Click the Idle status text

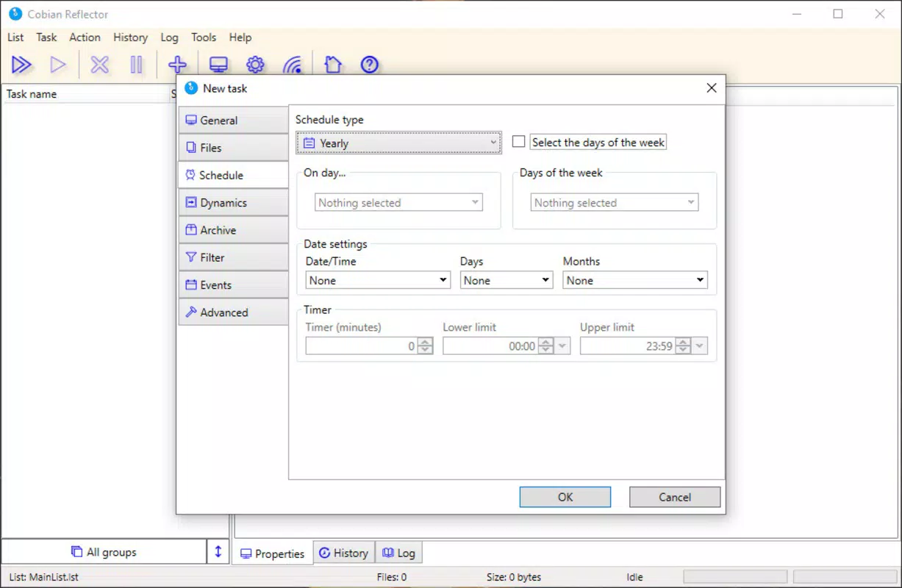point(635,577)
